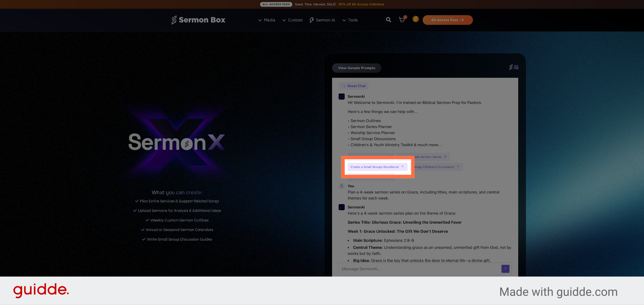Click the SermonX logo graphic
The image size is (644, 305).
(x=177, y=142)
